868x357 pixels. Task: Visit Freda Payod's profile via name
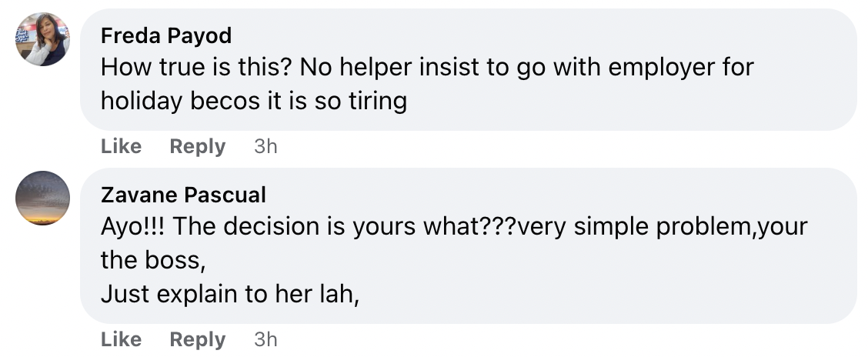tap(166, 35)
